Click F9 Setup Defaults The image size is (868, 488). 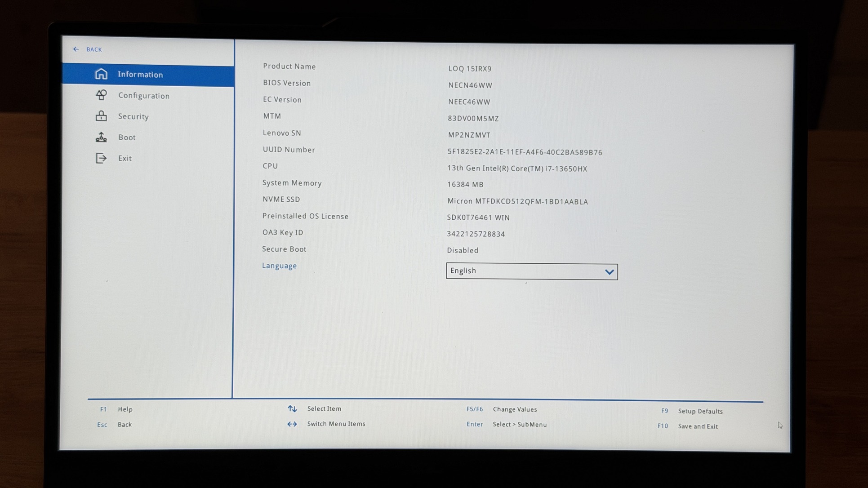[700, 411]
